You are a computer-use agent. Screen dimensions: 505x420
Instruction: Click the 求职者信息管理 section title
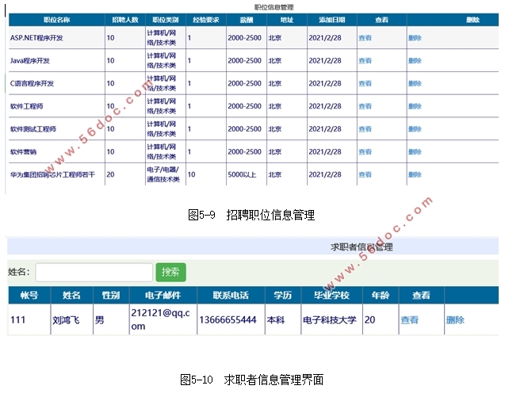[362, 247]
